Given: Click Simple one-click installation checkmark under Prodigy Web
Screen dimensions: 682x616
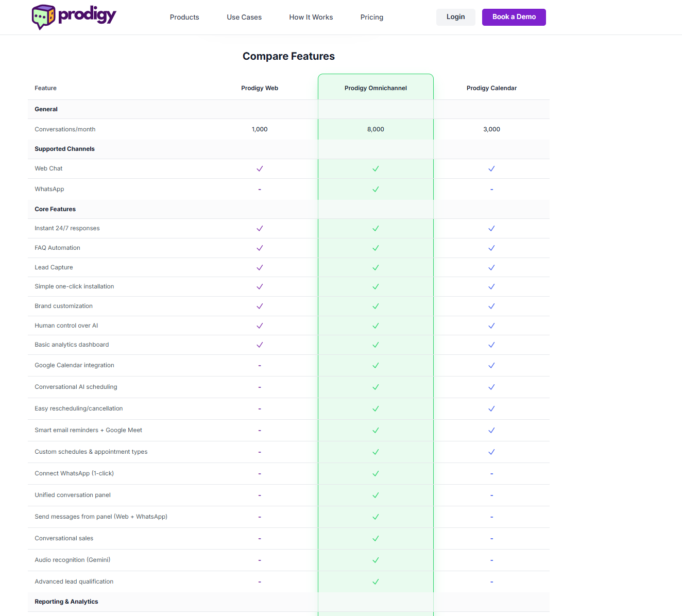Looking at the screenshot, I should click(260, 286).
